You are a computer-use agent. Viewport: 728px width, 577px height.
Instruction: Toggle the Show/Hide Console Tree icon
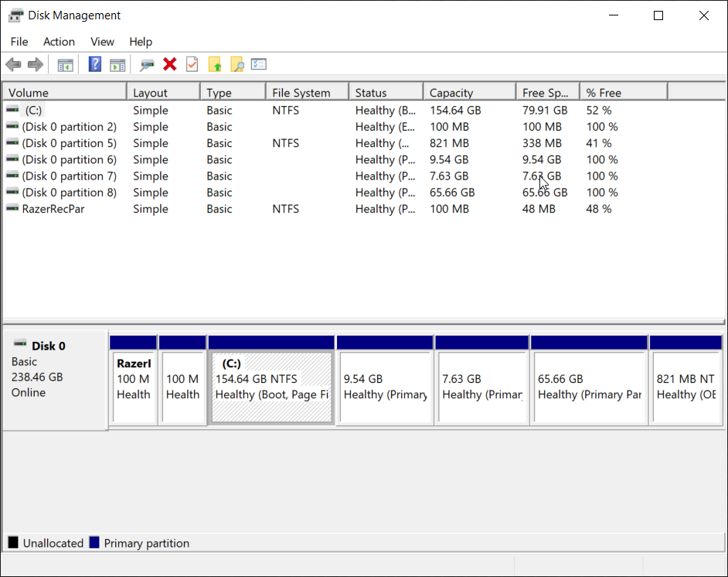point(66,64)
